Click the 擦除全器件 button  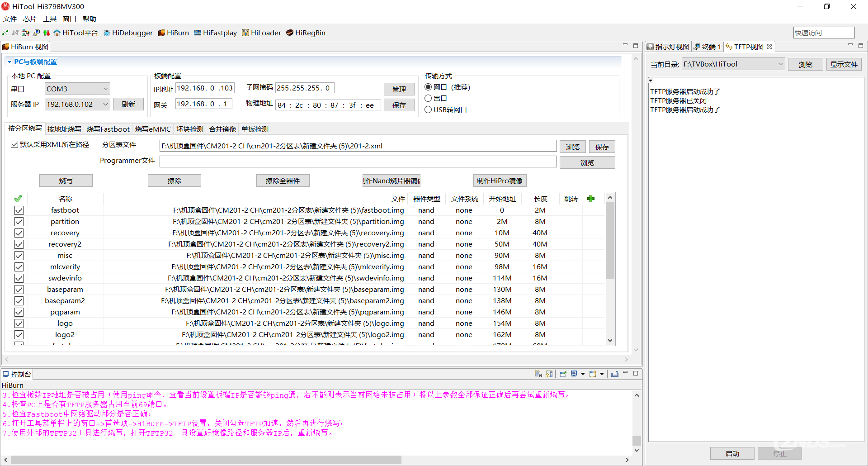(x=283, y=181)
